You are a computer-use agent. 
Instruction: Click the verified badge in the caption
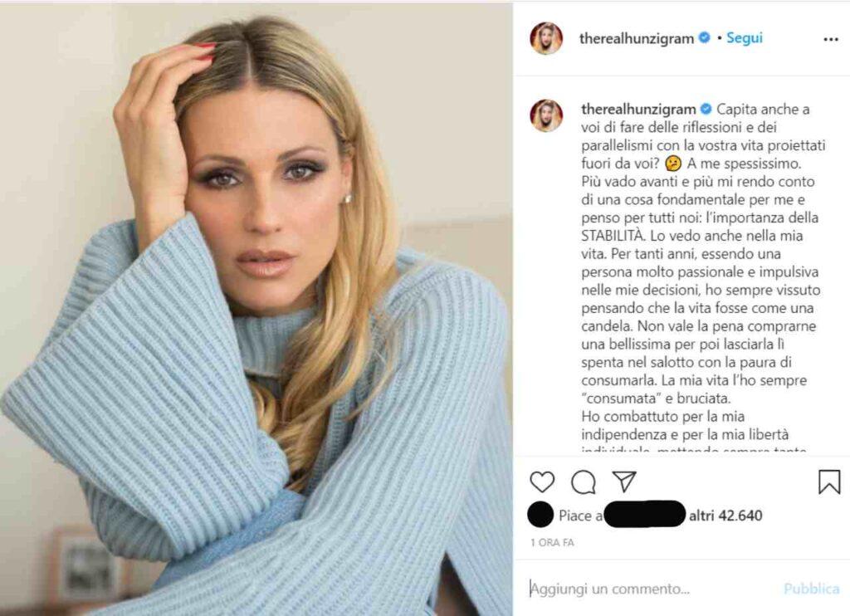(706, 109)
